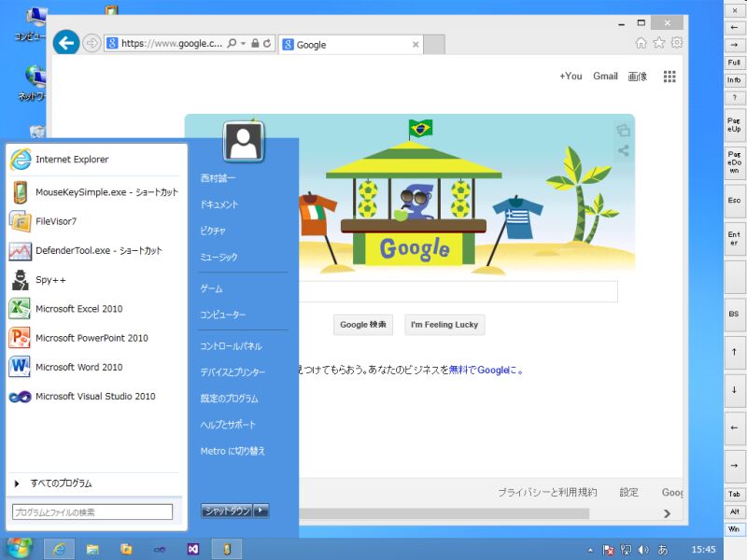Screen dimensions: 747x560
Task: Launch Microsoft Excel 2010
Action: pyautogui.click(x=93, y=309)
